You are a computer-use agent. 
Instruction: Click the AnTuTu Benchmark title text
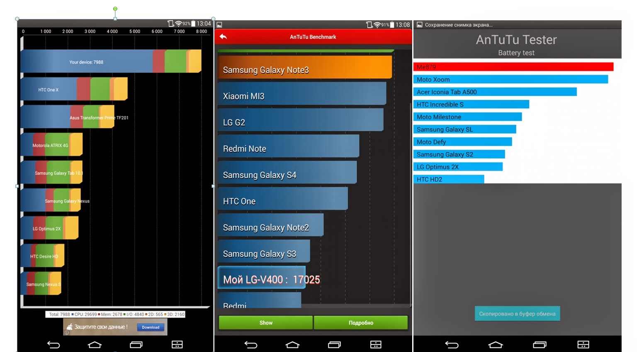point(313,37)
